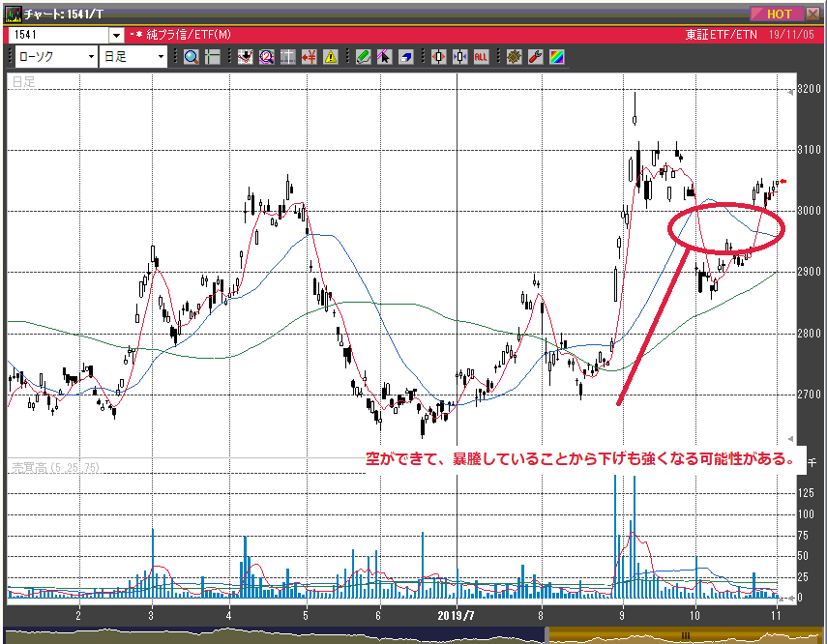Click the 3000 price axis label
The height and width of the screenshot is (644, 827).
809,211
